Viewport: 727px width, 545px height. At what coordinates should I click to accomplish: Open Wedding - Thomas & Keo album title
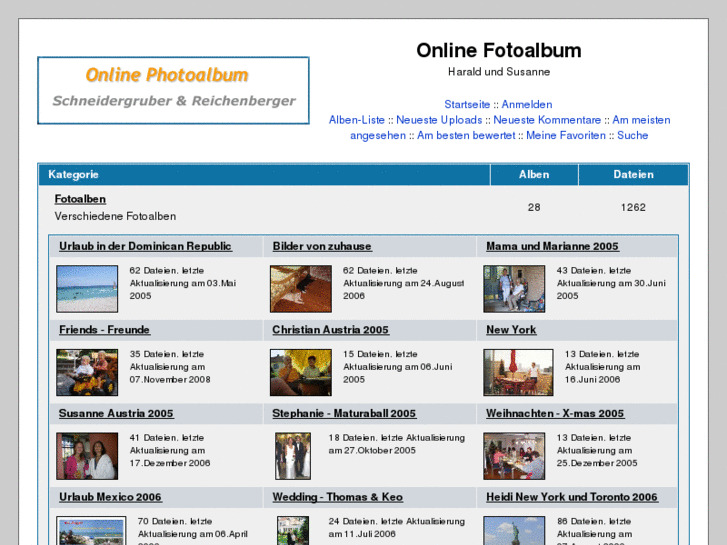pyautogui.click(x=338, y=497)
